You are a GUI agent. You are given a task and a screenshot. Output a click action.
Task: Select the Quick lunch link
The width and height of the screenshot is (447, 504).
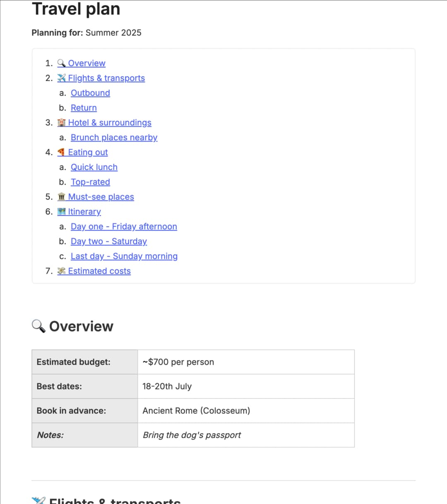pyautogui.click(x=94, y=168)
